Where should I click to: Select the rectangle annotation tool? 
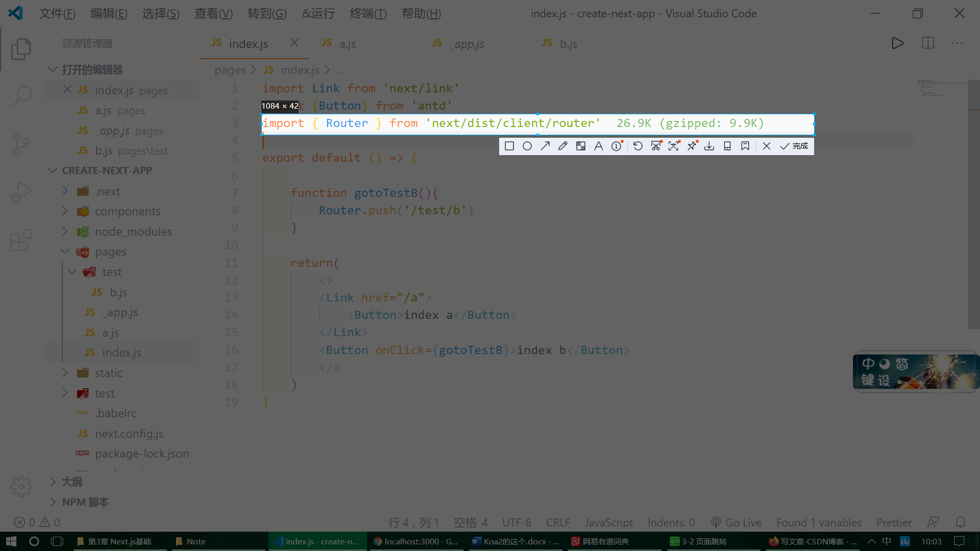[x=509, y=146]
